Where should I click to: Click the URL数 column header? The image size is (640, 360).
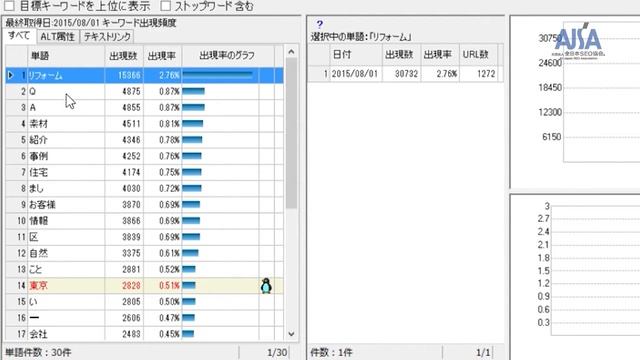click(478, 54)
